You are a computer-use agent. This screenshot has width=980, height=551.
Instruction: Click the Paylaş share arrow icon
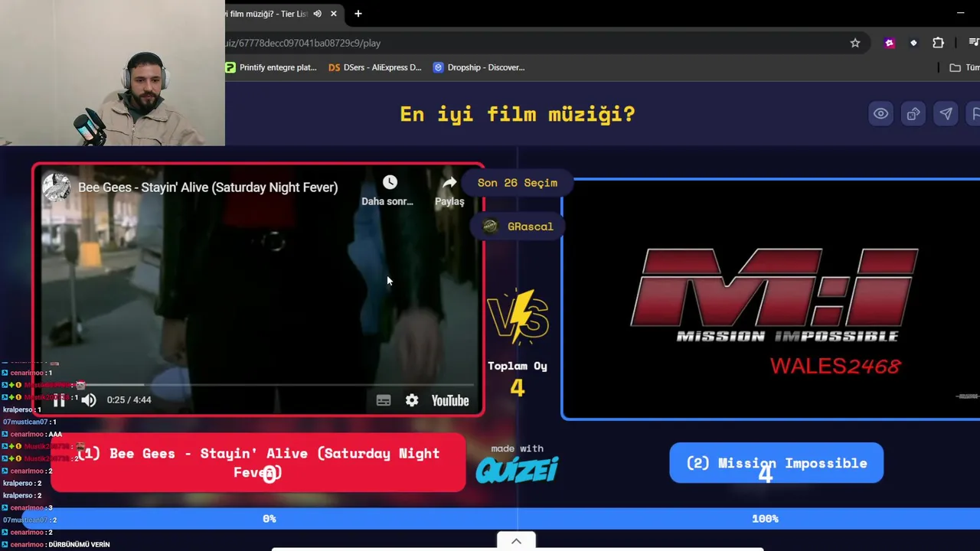[x=449, y=182]
